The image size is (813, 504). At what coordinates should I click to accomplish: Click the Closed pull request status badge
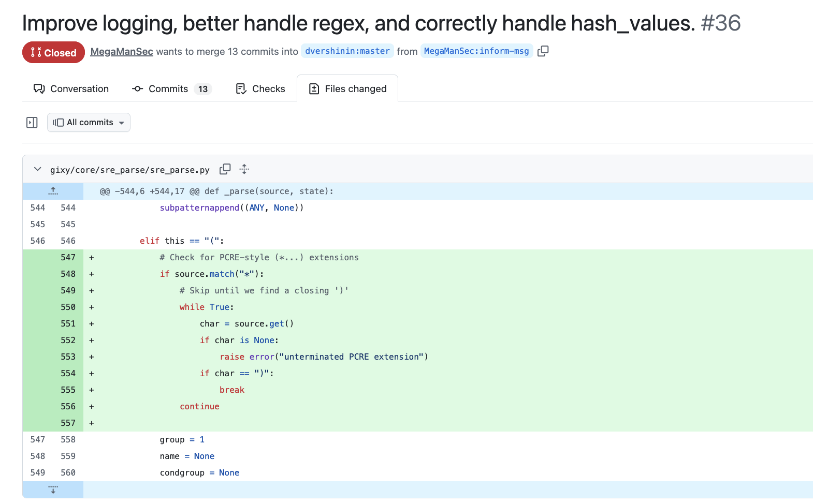(x=53, y=52)
